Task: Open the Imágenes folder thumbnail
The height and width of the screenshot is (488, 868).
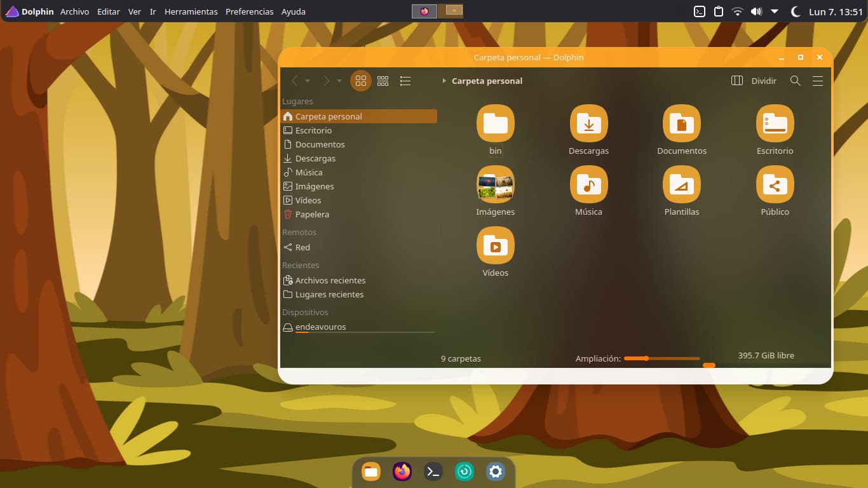Action: (x=495, y=185)
